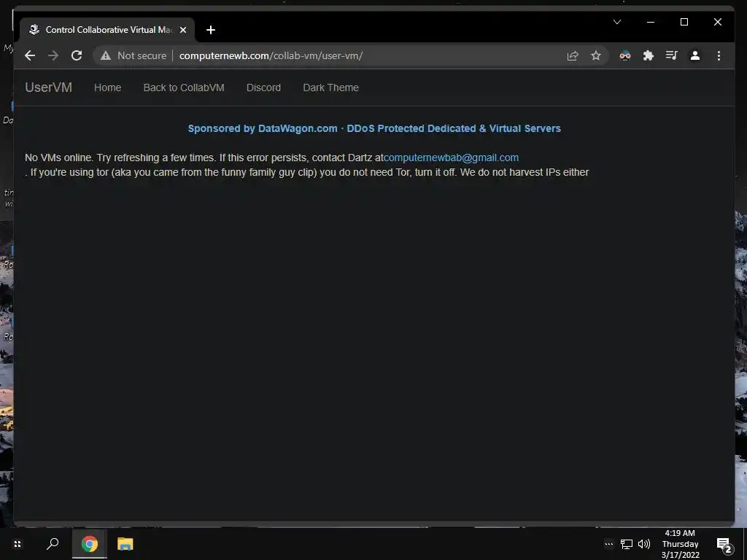Minimize the Chrome window
Image resolution: width=747 pixels, height=560 pixels.
(x=651, y=22)
